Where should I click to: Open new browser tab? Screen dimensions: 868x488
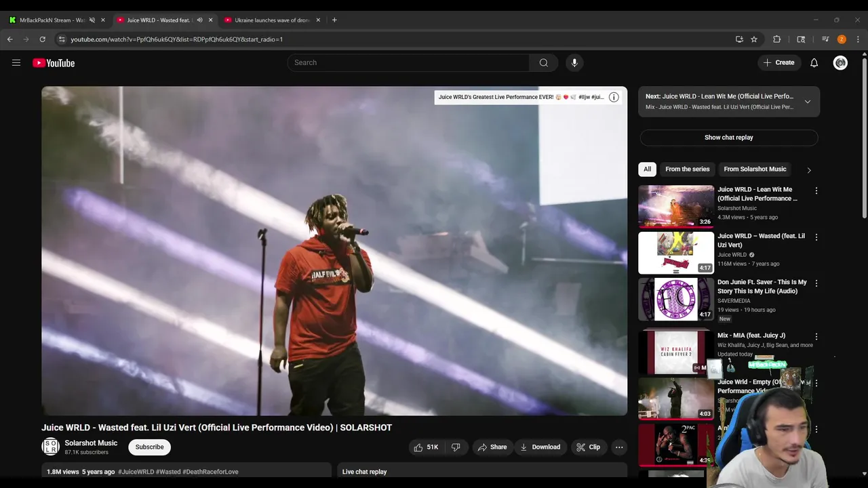point(334,20)
